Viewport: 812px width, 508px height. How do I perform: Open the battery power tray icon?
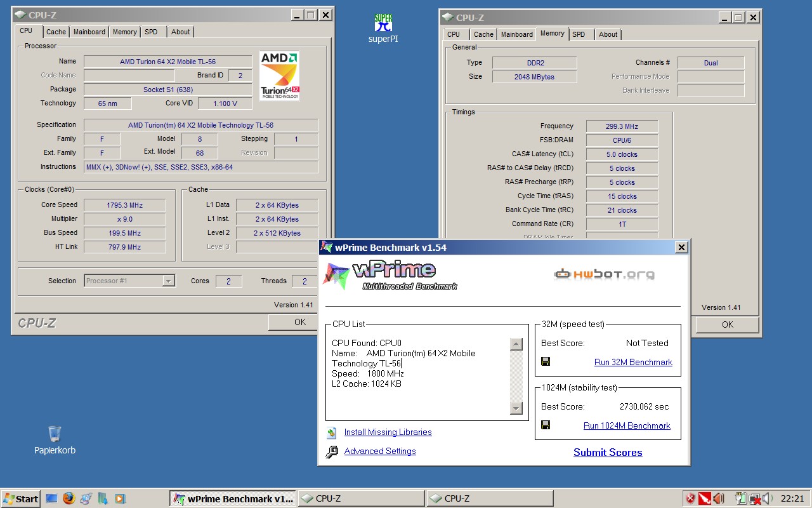[741, 498]
